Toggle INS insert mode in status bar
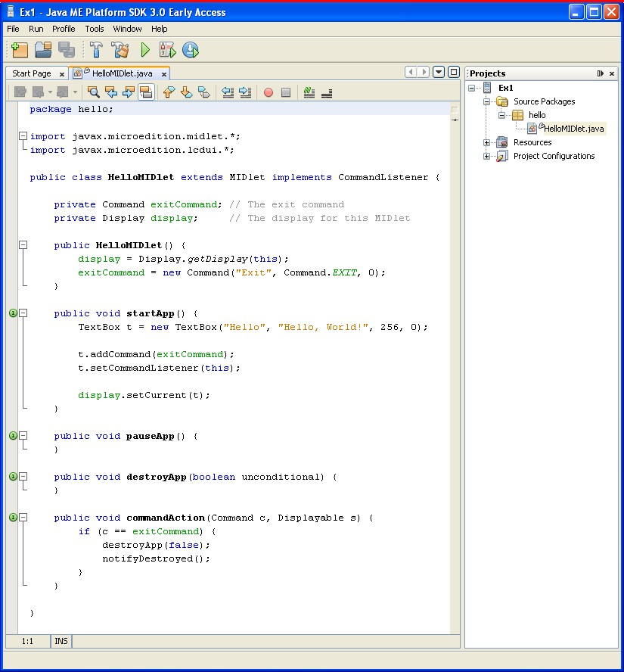624x672 pixels. [x=61, y=641]
